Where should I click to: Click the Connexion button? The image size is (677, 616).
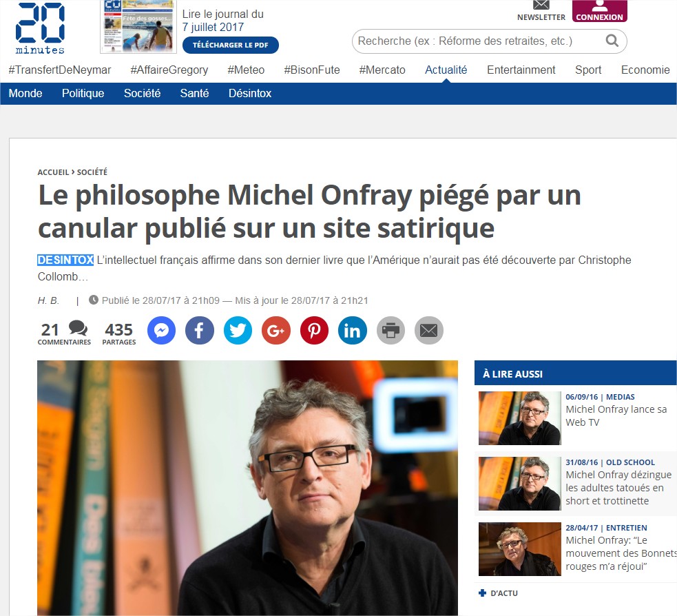[600, 11]
